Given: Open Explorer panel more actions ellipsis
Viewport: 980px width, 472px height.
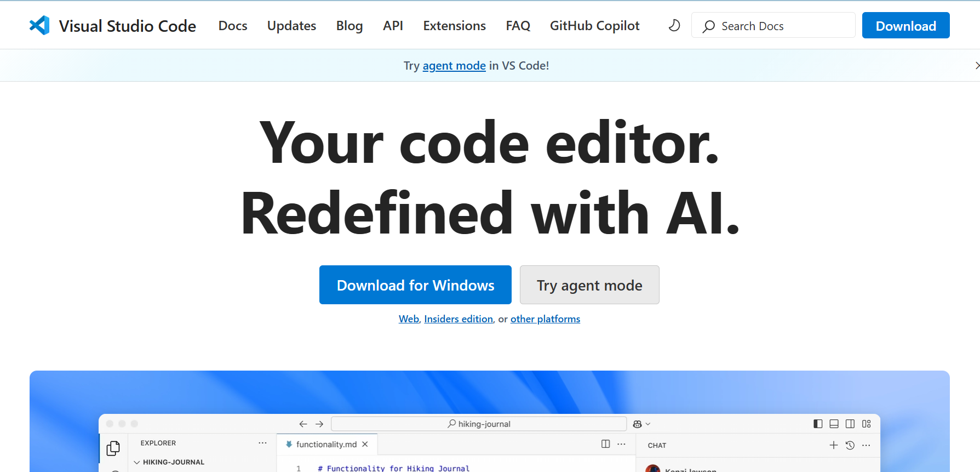Looking at the screenshot, I should click(262, 443).
